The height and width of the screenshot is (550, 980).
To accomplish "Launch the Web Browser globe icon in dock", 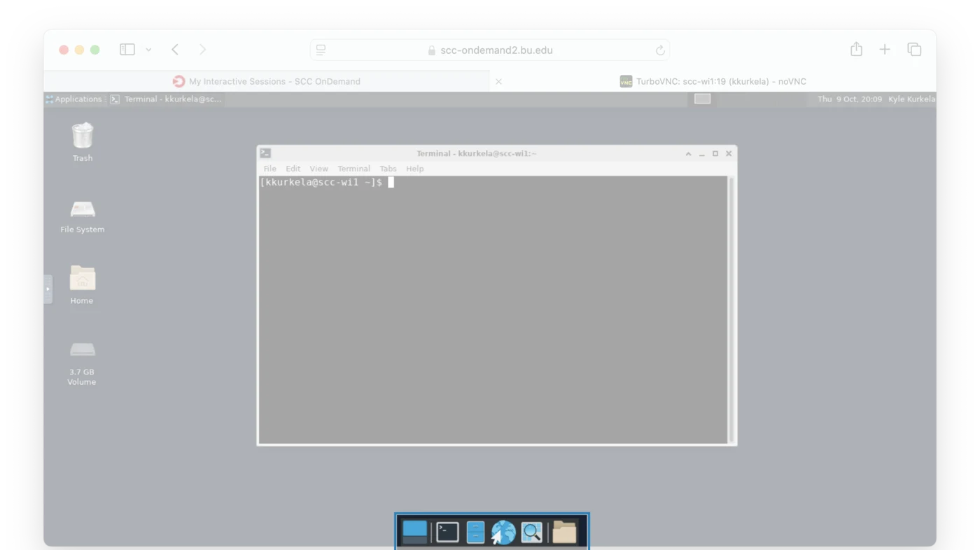I will coord(503,533).
